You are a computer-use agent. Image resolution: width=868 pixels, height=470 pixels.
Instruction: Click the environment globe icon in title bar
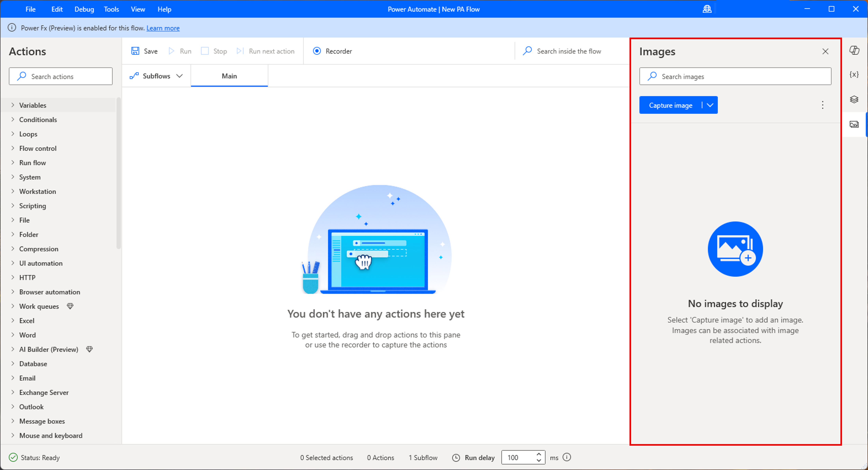[707, 9]
